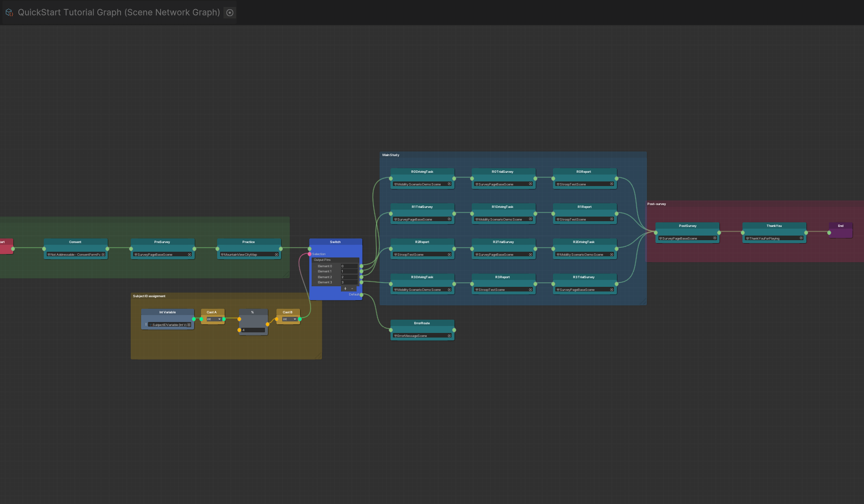Add an output pin with Switch plus button
864x504 pixels.
pyautogui.click(x=345, y=289)
